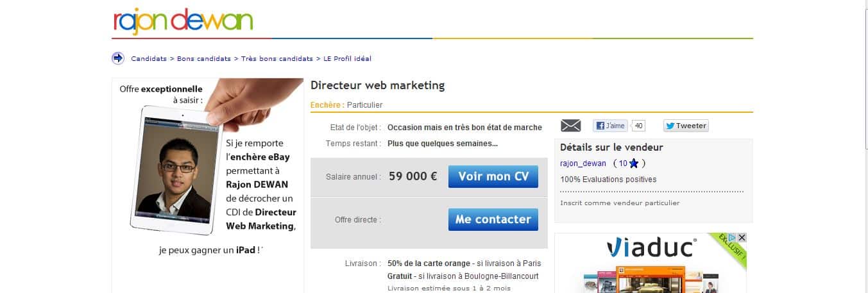
Task: Click 'Offre exceptionnelle à saisir' text
Action: 161,94
